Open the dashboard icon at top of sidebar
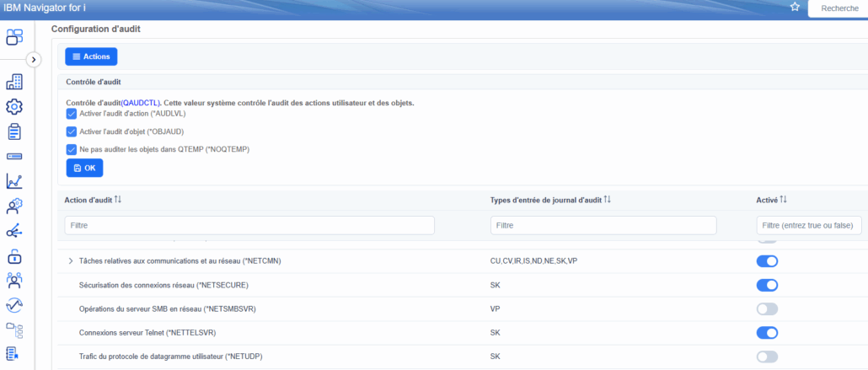 (x=14, y=37)
